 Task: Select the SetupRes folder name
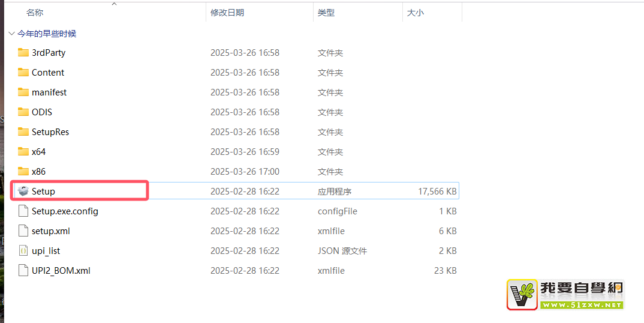click(50, 131)
